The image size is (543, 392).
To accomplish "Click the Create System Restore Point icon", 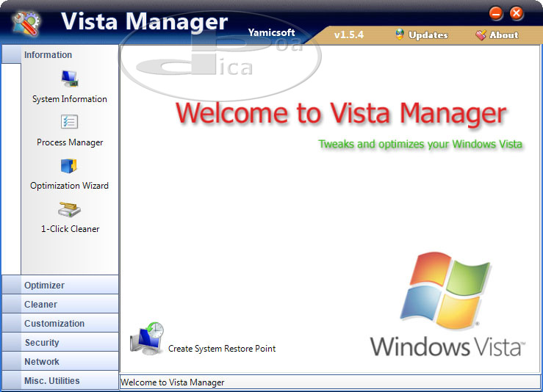I will [147, 339].
